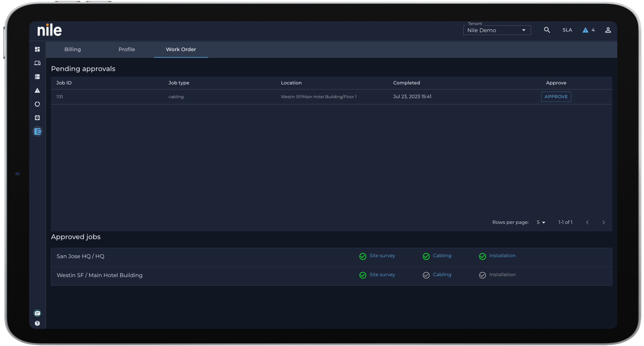Click the search magnifier icon
The image size is (644, 346).
coord(547,30)
